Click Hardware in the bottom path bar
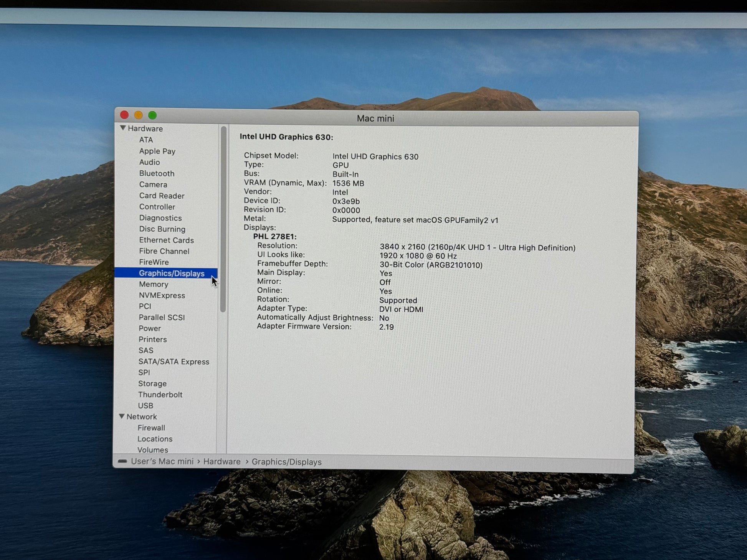747x560 pixels. [x=222, y=461]
